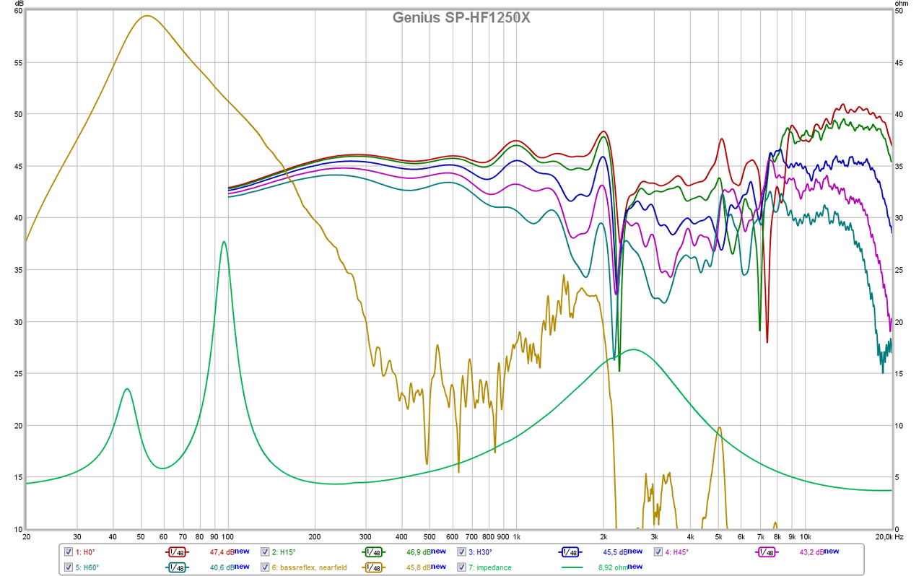Image resolution: width=924 pixels, height=576 pixels.
Task: Click the red 1/48 smoothing icon for H0°
Action: coord(178,552)
